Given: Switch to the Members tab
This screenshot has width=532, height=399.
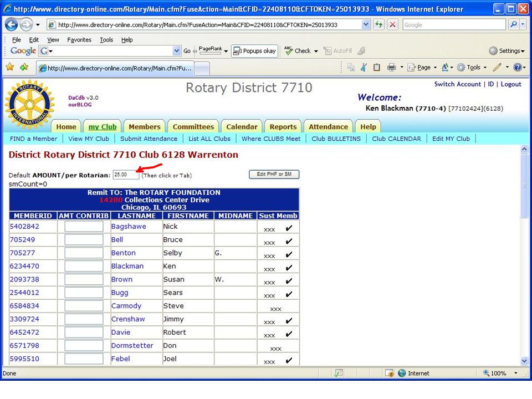Looking at the screenshot, I should 145,126.
